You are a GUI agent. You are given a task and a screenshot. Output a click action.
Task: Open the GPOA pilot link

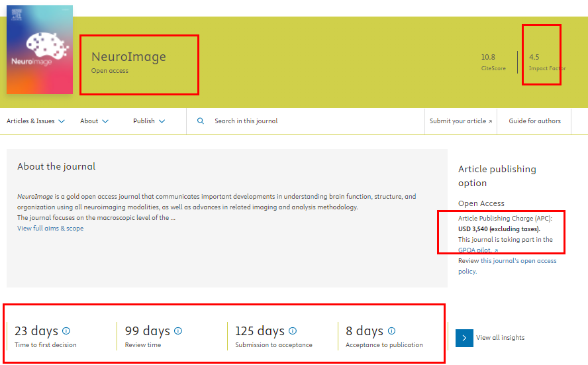coord(477,250)
